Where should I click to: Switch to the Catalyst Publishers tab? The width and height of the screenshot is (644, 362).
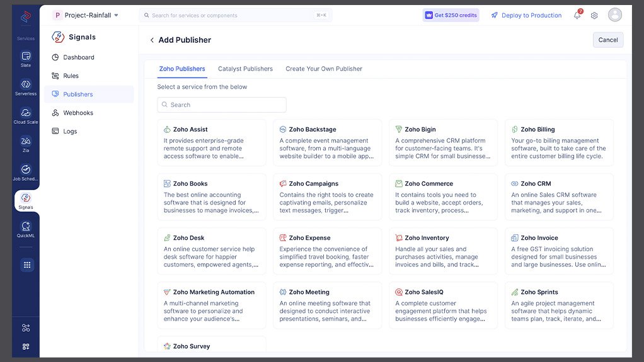[245, 69]
